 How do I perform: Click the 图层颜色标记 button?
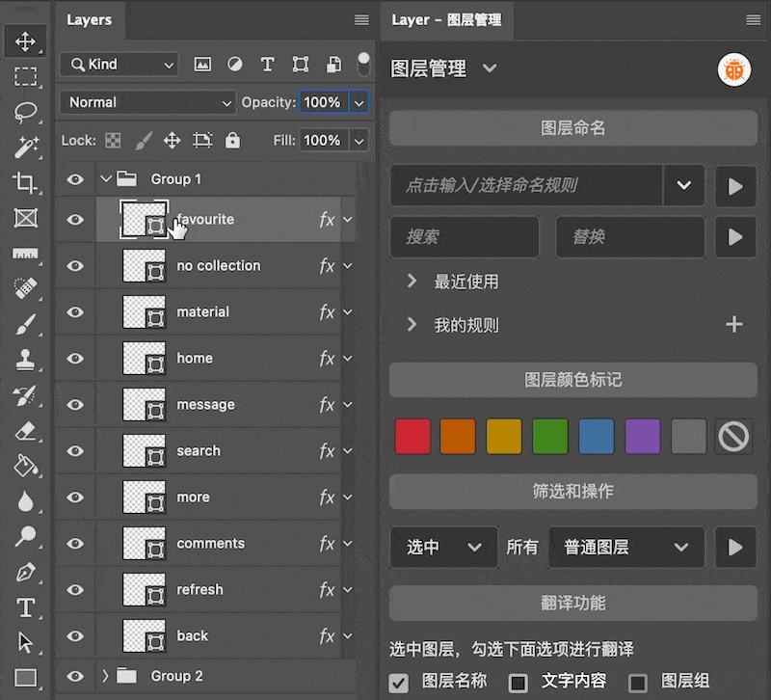tap(573, 380)
